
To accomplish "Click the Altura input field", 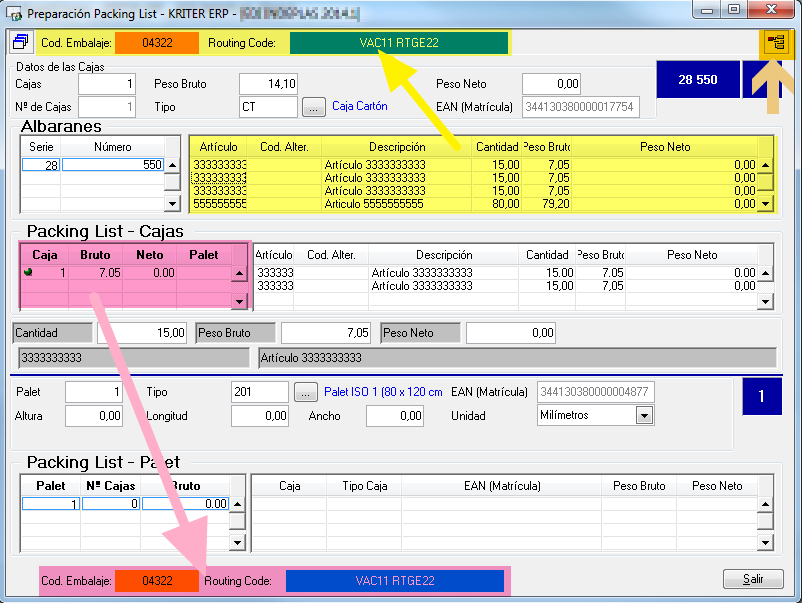I will pyautogui.click(x=94, y=415).
